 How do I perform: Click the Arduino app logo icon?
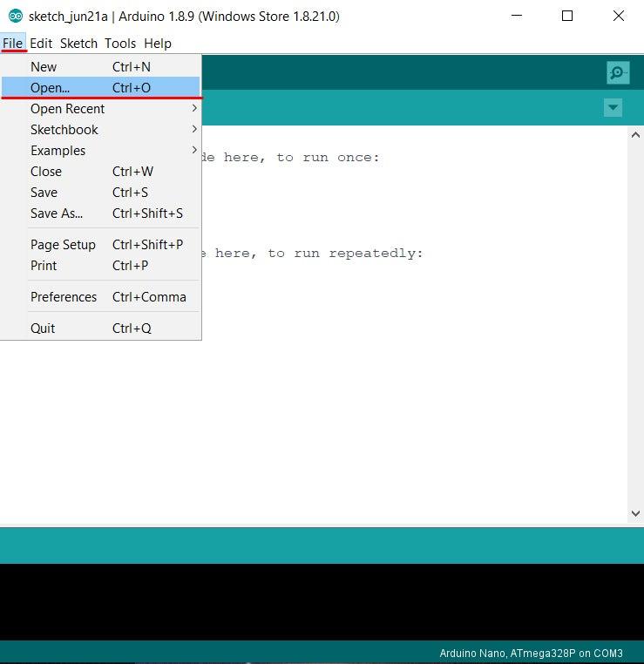click(x=16, y=16)
